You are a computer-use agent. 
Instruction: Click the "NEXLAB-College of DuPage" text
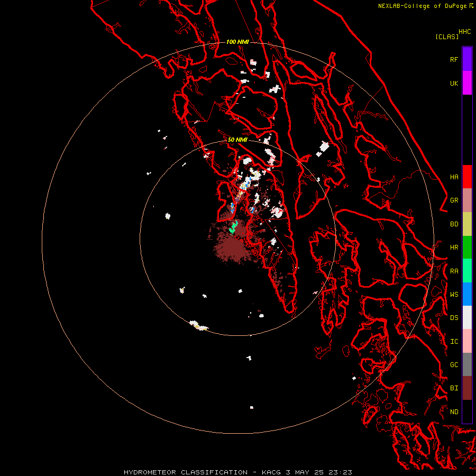tap(423, 6)
